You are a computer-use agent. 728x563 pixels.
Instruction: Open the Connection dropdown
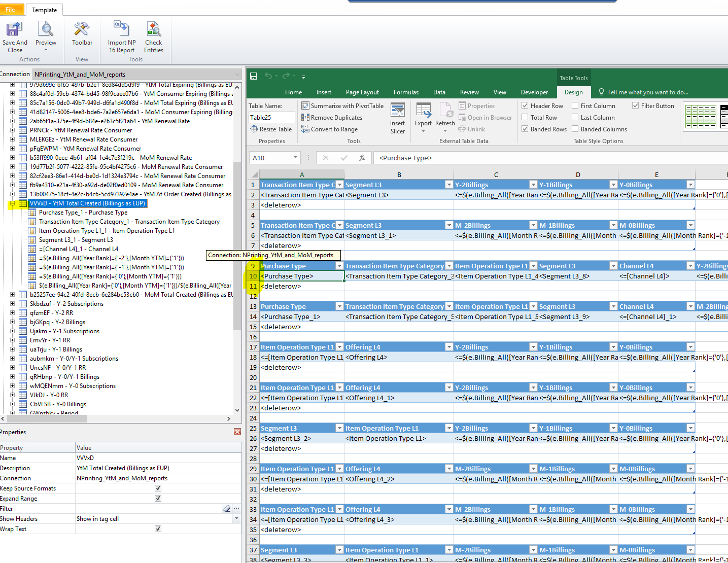pos(237,75)
